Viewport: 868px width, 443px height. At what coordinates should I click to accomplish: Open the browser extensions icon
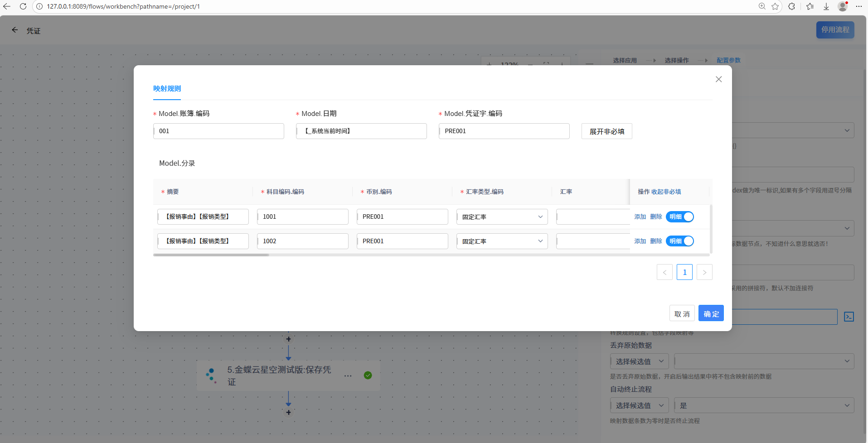pyautogui.click(x=791, y=6)
